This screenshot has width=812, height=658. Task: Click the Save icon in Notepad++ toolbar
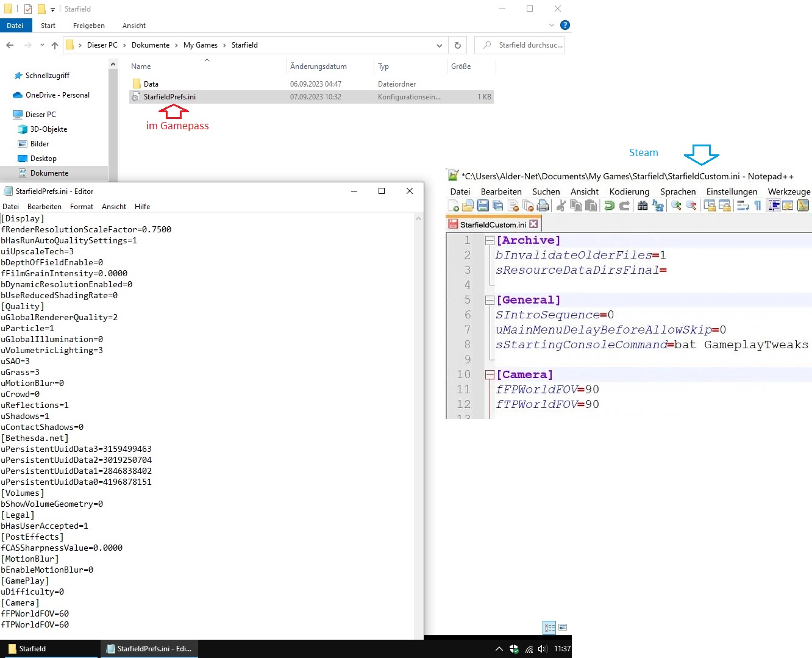pos(483,206)
